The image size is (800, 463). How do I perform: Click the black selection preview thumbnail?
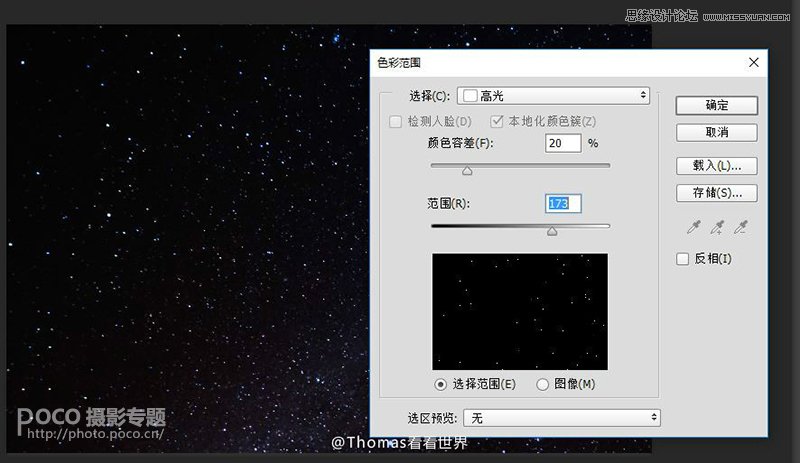point(520,311)
